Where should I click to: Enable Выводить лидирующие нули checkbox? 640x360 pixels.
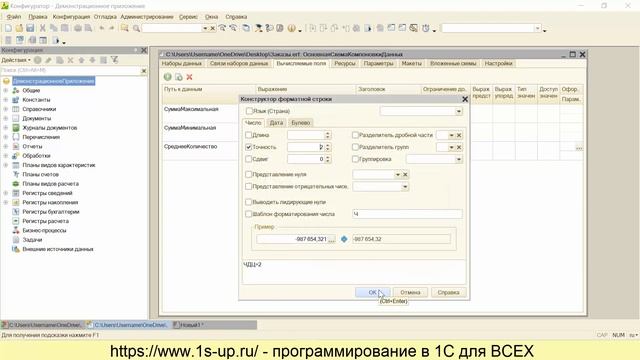tap(248, 202)
